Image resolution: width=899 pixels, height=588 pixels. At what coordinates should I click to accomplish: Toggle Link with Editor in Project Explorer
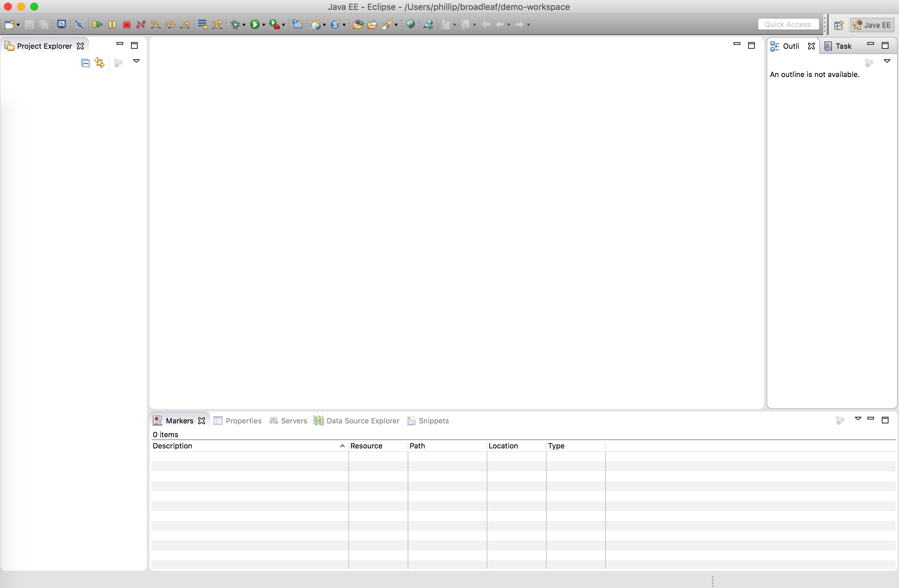tap(100, 63)
